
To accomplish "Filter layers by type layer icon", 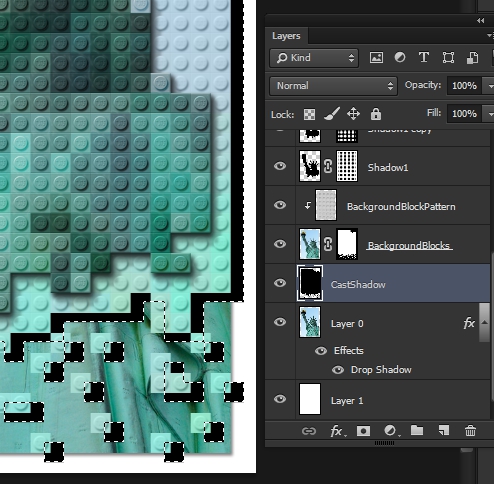I will pos(424,57).
